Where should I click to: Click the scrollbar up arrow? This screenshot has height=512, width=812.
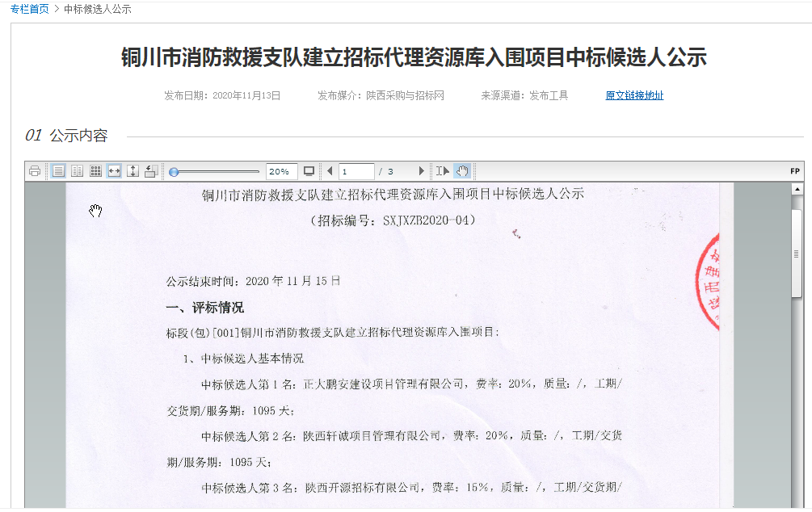click(x=797, y=189)
